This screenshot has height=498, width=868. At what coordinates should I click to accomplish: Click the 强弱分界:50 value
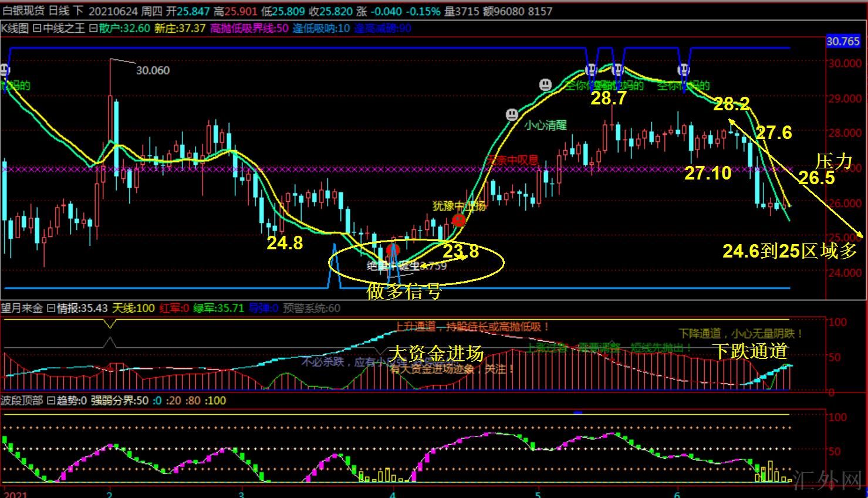(x=120, y=401)
